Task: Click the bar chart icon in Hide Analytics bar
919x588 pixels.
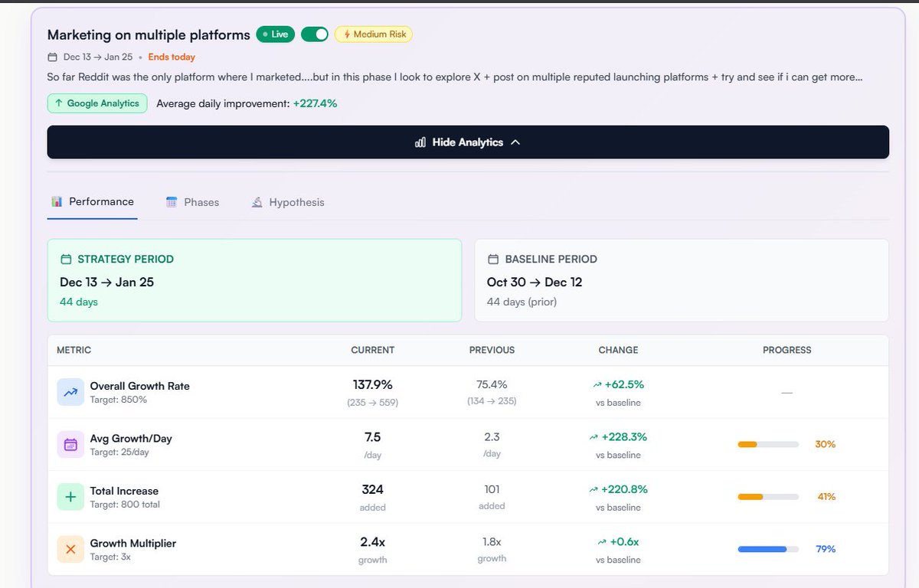Action: (420, 142)
